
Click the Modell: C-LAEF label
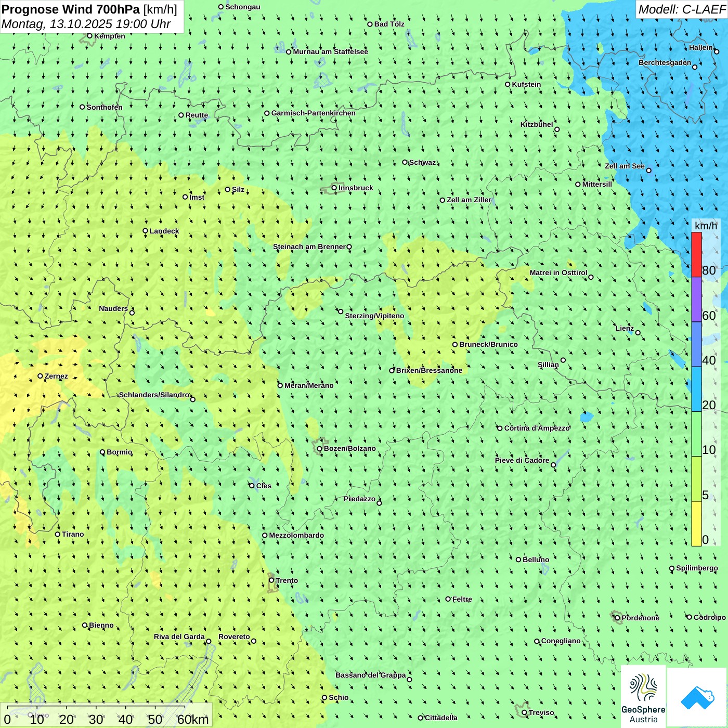click(x=682, y=9)
